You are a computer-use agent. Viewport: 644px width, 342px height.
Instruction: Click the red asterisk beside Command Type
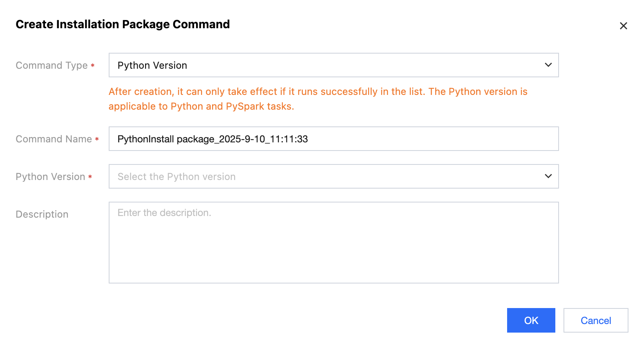click(93, 65)
